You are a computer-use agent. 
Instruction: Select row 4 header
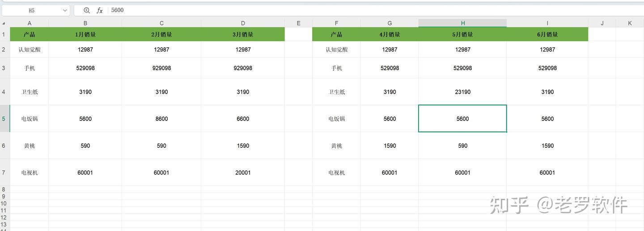[x=4, y=92]
